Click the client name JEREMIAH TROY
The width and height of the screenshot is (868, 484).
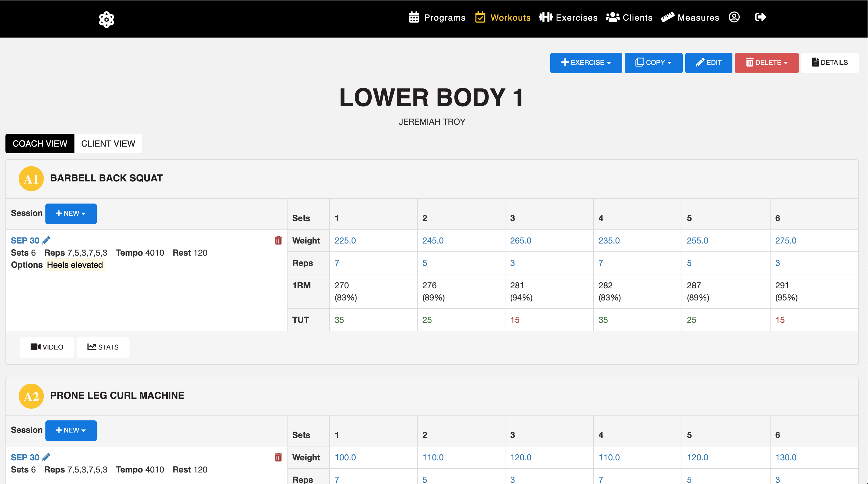tap(432, 122)
